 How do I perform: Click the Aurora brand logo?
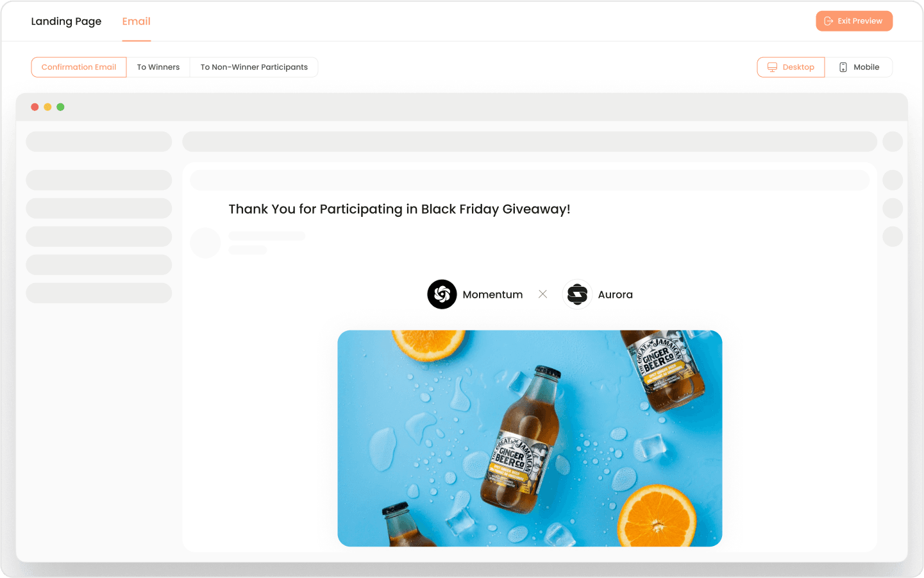click(x=577, y=294)
